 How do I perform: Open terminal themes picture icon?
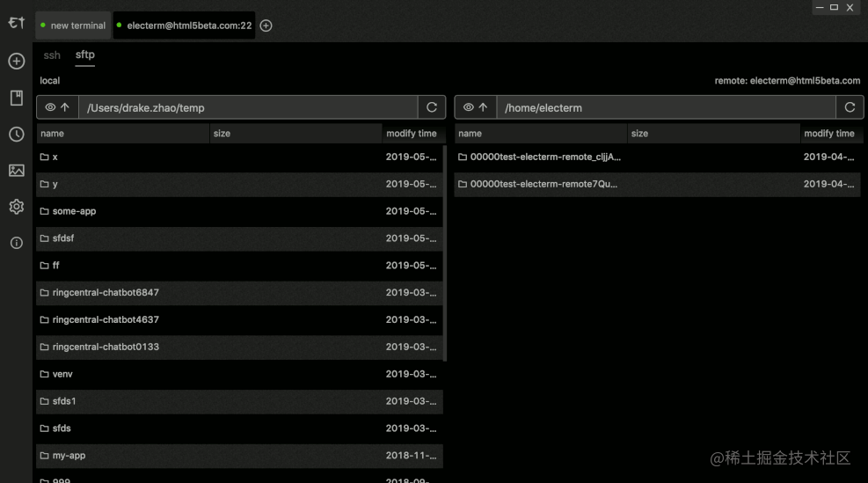(x=17, y=170)
